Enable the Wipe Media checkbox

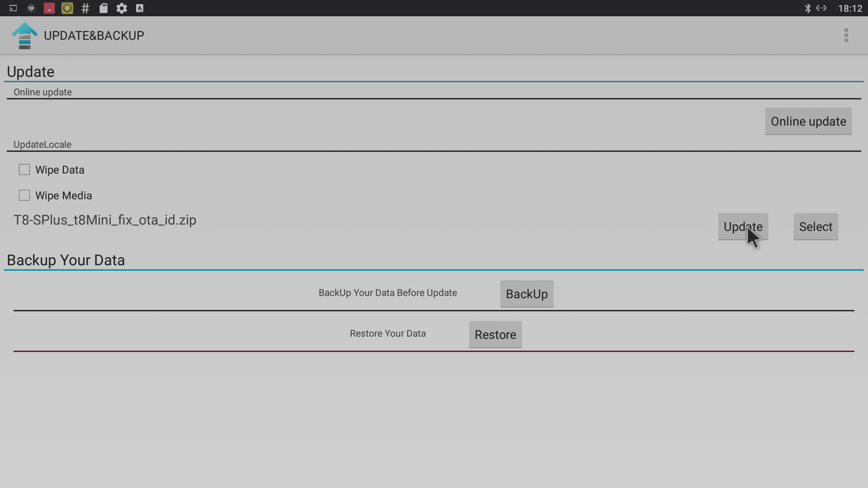pos(24,195)
